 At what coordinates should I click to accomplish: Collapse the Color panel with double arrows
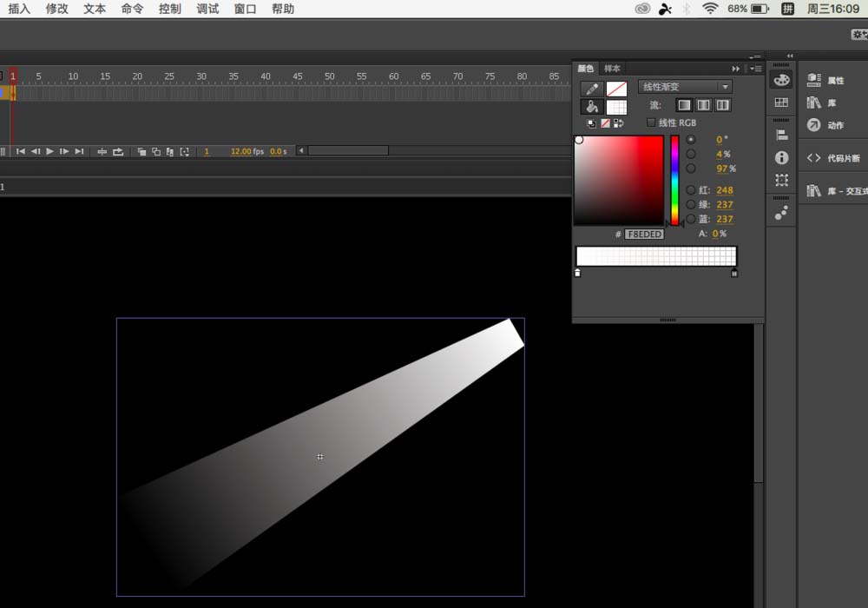(736, 69)
